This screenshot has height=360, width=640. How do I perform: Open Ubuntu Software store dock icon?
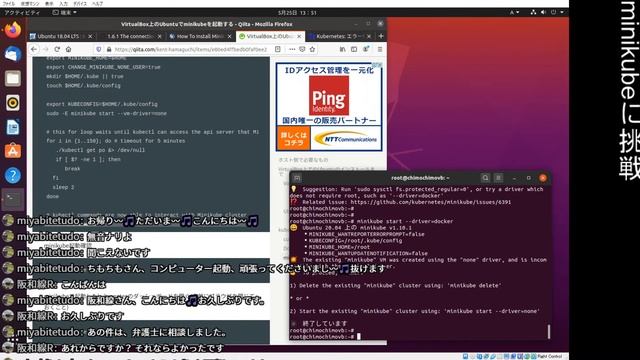(x=13, y=151)
